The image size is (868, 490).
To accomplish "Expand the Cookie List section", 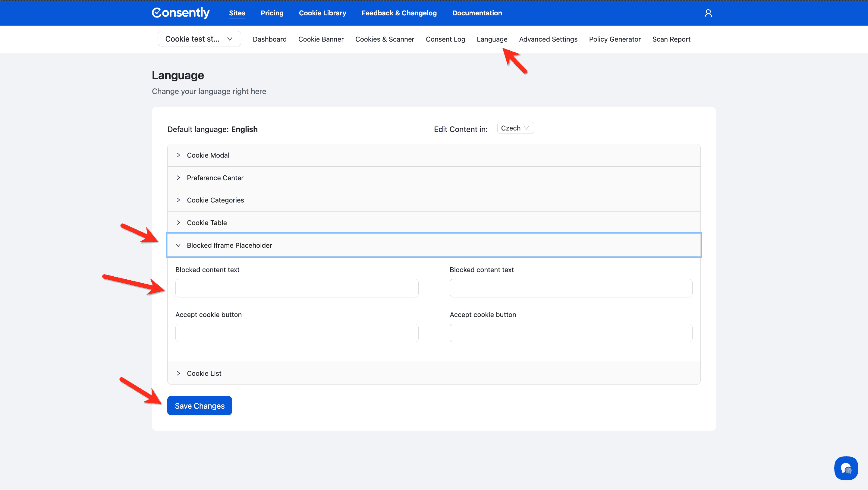I will (204, 373).
